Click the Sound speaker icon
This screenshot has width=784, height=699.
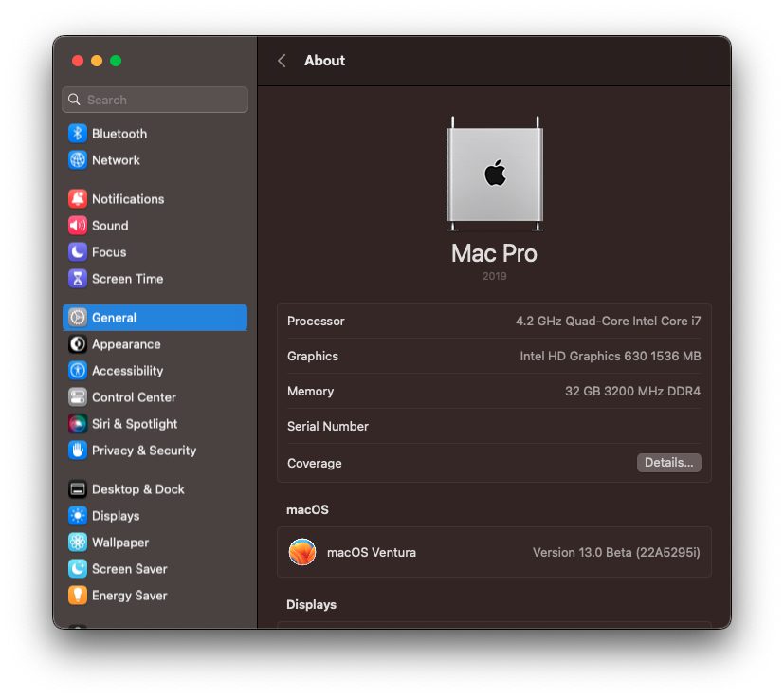78,225
